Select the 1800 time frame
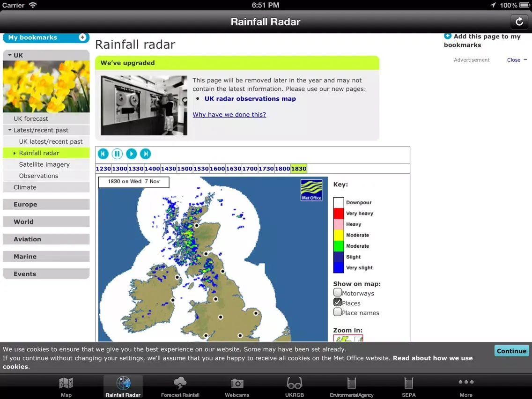The image size is (532, 399). [283, 169]
